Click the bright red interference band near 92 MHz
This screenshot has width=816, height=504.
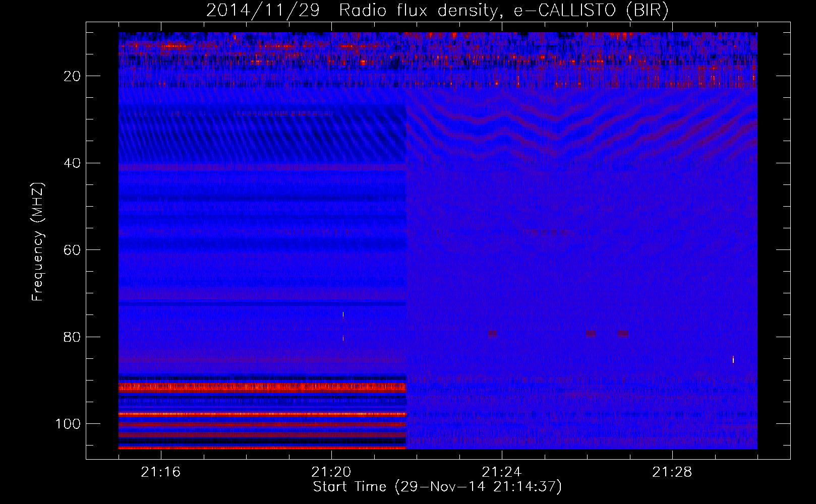pyautogui.click(x=262, y=387)
